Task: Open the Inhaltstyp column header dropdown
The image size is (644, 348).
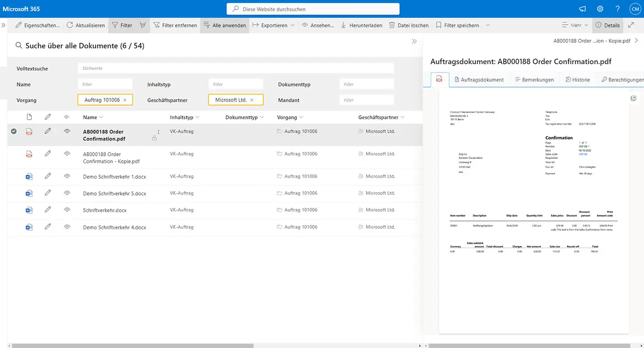Action: click(197, 117)
